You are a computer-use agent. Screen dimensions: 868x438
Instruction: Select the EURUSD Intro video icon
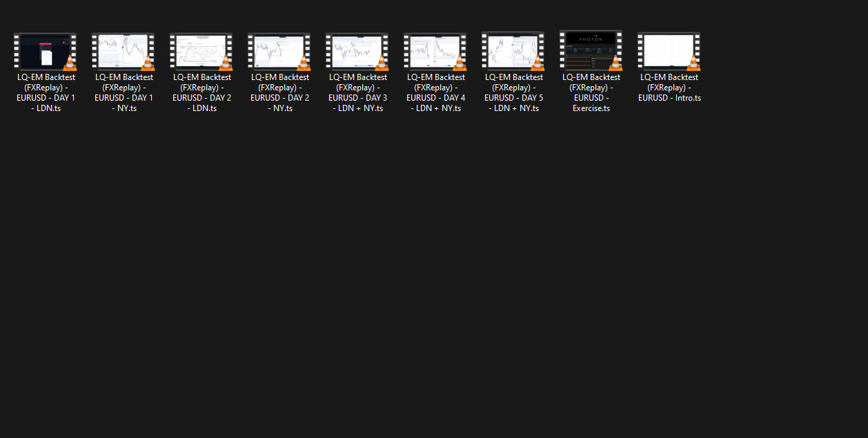(669, 51)
